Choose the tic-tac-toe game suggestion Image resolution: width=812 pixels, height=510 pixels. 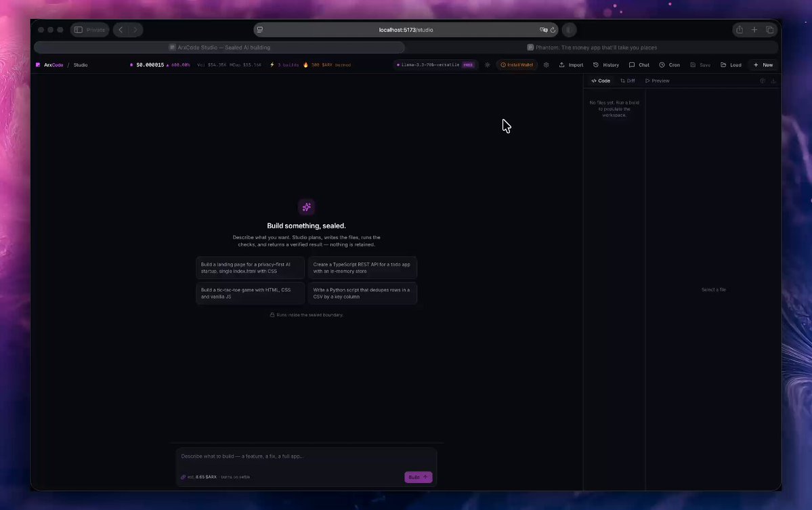pos(251,293)
